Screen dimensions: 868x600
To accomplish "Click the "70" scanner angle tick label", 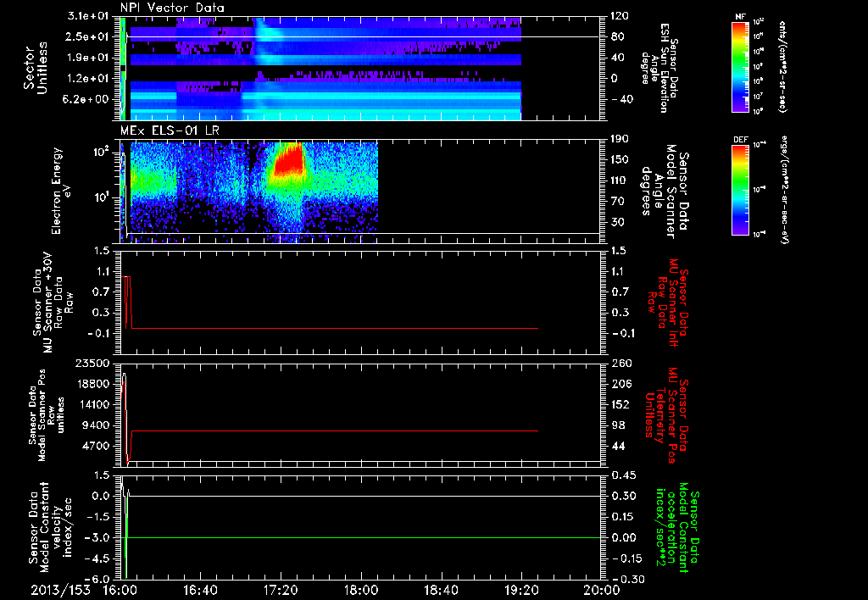I will tap(617, 202).
